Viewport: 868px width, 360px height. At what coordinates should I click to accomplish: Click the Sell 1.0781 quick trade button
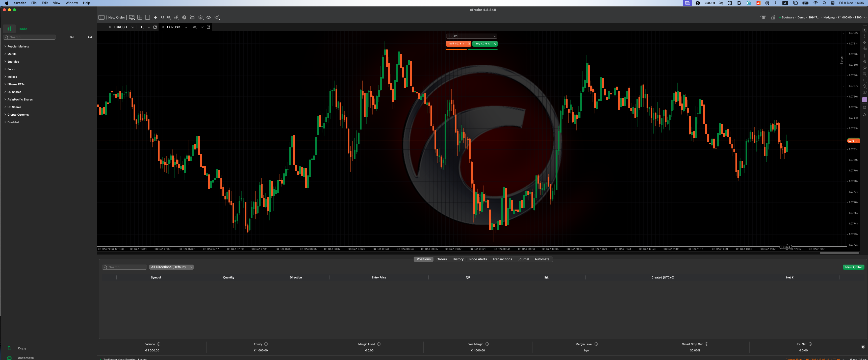point(458,44)
